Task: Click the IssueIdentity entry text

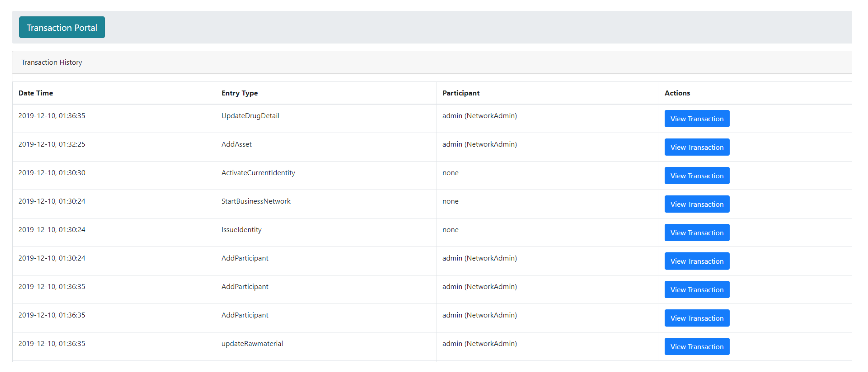Action: pos(241,230)
